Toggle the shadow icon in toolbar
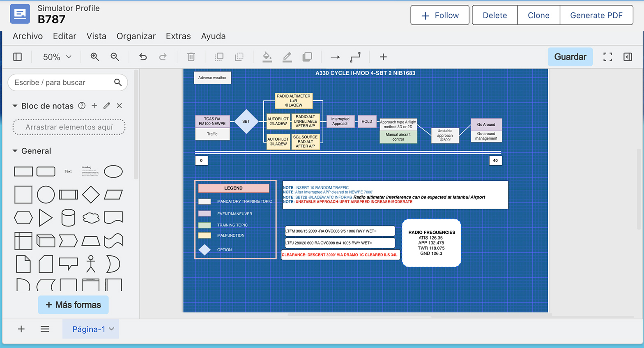The width and height of the screenshot is (644, 348). click(307, 57)
